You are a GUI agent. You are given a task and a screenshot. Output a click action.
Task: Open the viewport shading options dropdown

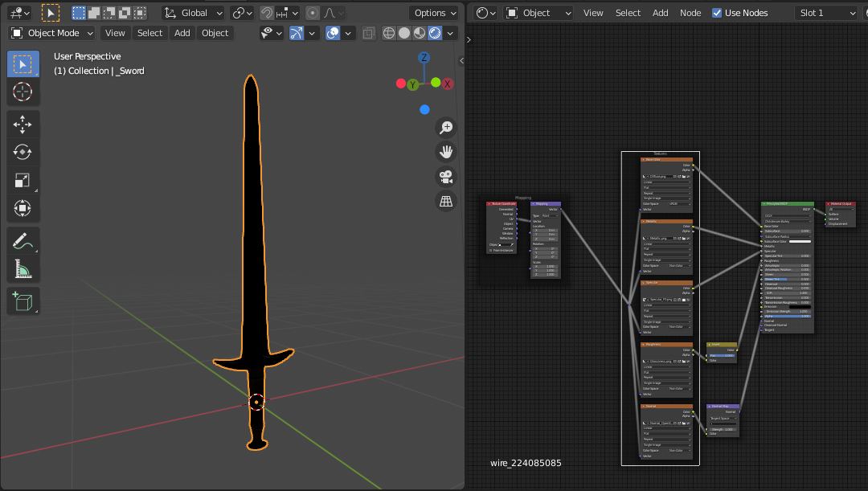[x=450, y=33]
